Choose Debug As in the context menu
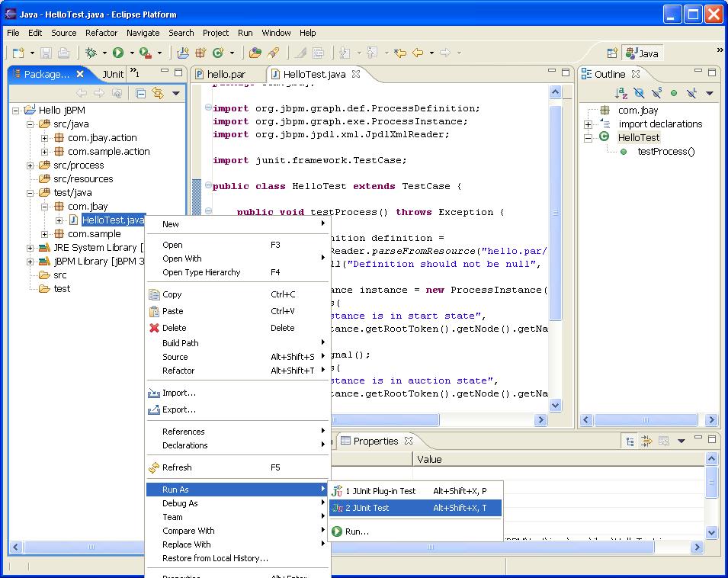The image size is (728, 578). pyautogui.click(x=237, y=503)
